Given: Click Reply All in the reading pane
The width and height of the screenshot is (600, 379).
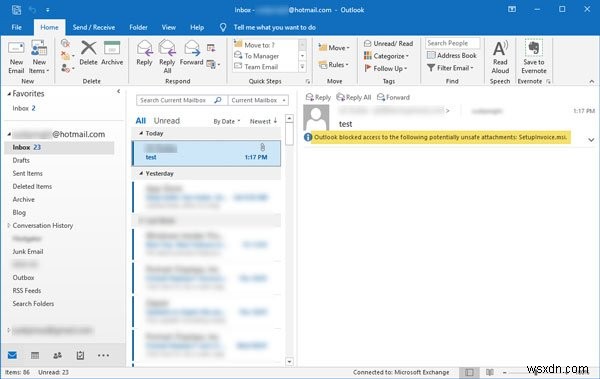Looking at the screenshot, I should tap(354, 97).
